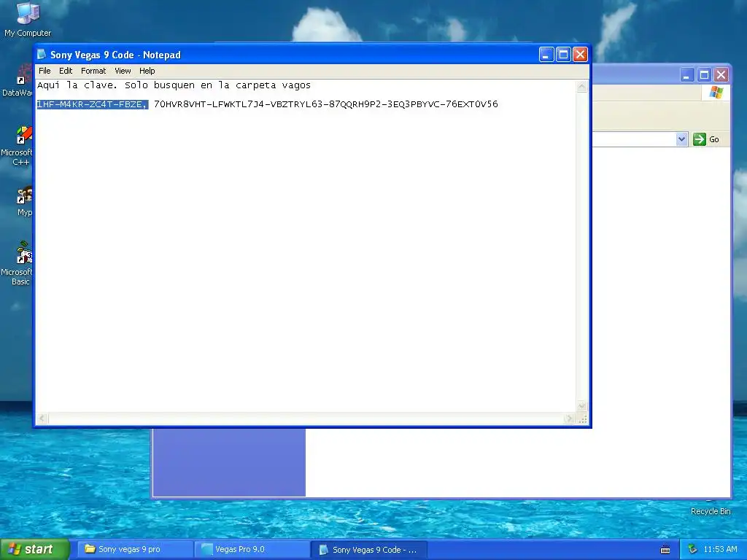Click the keyboard icon in the system tray
Viewport: 747px width, 560px height.
tap(665, 550)
